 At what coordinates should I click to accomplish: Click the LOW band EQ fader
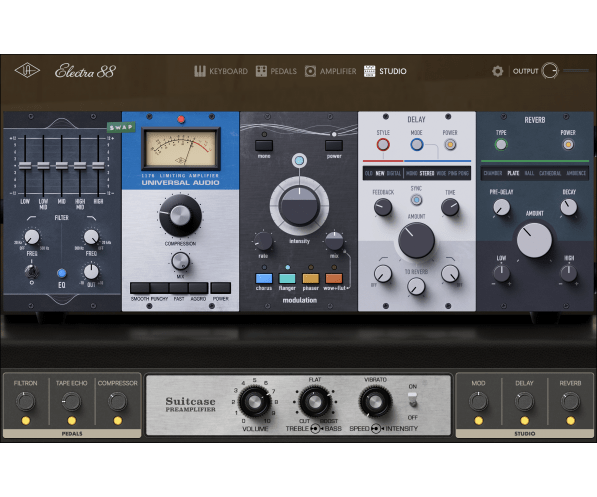click(25, 165)
